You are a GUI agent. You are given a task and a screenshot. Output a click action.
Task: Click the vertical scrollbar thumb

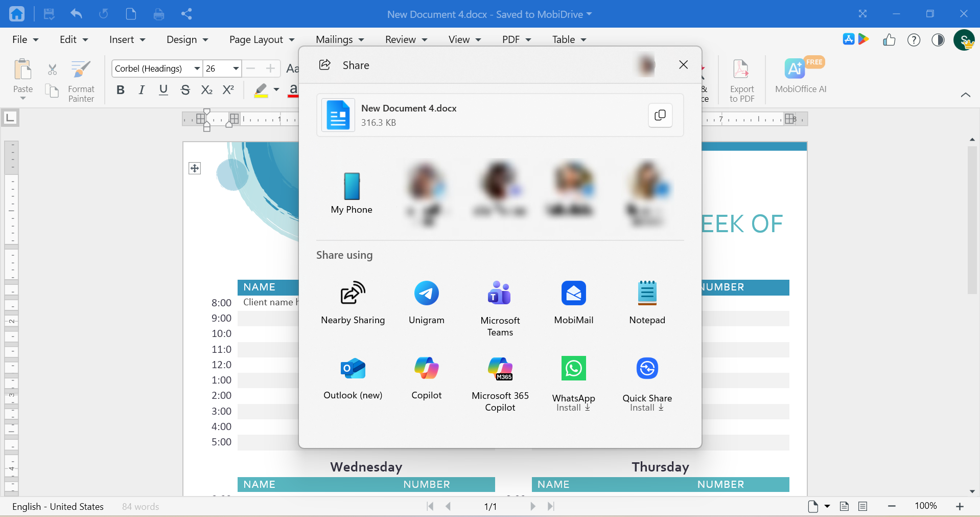click(972, 220)
